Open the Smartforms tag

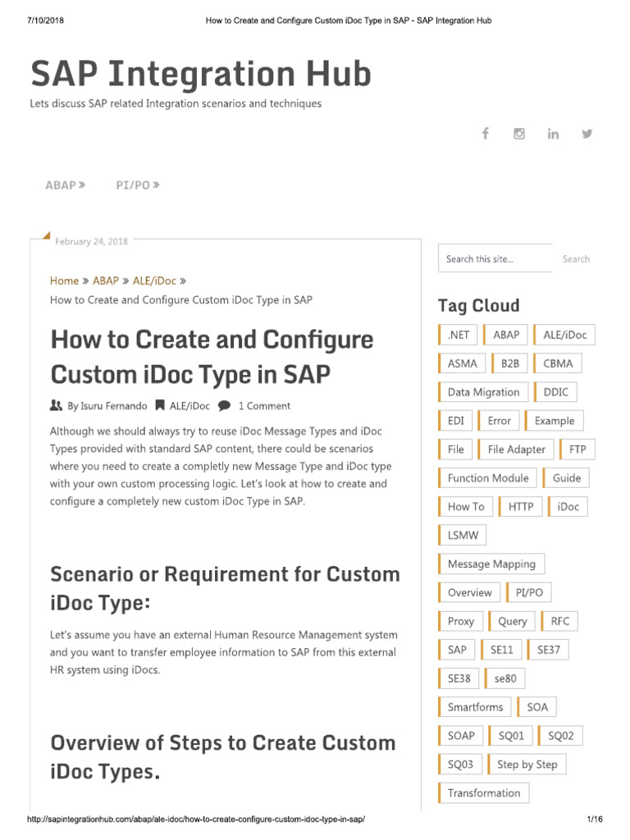(x=475, y=707)
